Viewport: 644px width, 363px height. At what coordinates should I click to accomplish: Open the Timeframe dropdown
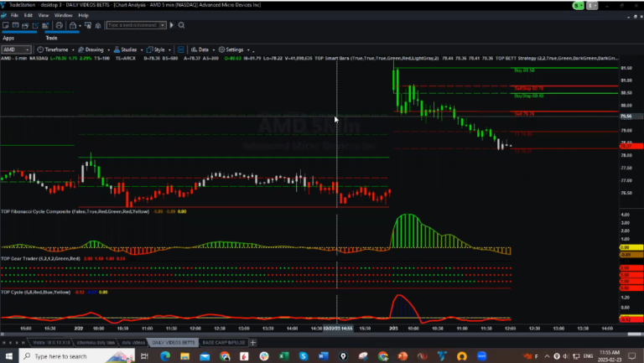click(x=55, y=49)
